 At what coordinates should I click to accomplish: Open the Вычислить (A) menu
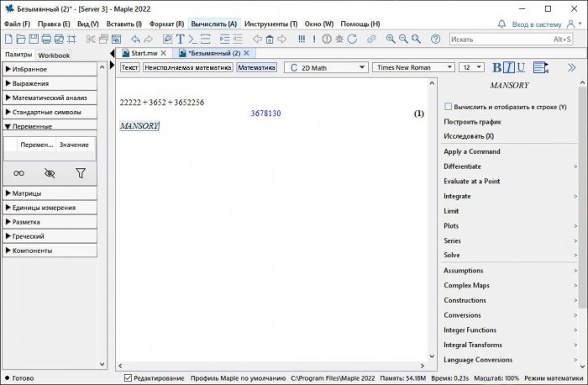tap(214, 24)
